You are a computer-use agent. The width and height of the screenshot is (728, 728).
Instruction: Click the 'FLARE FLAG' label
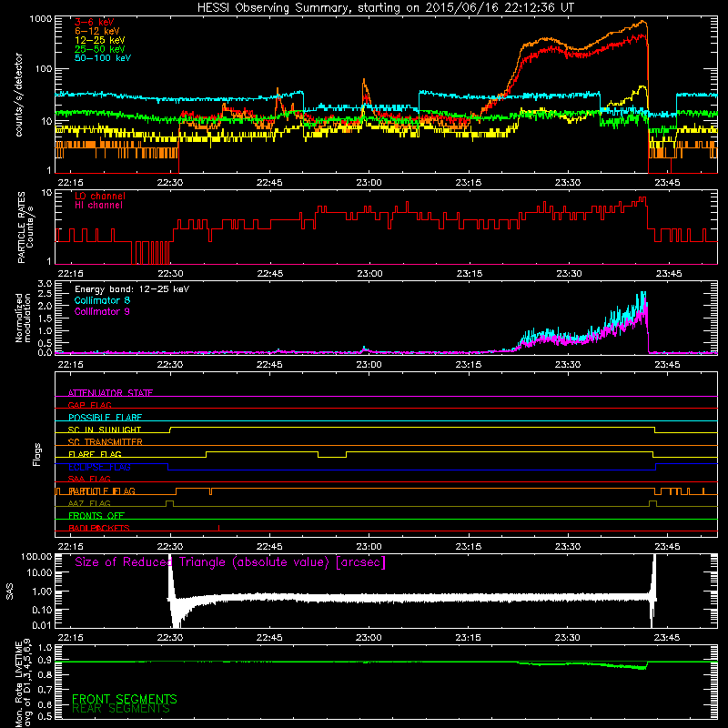(x=95, y=454)
